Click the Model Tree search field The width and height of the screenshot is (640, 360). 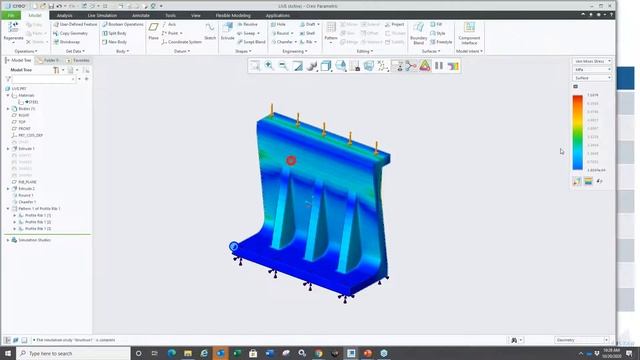(43, 79)
